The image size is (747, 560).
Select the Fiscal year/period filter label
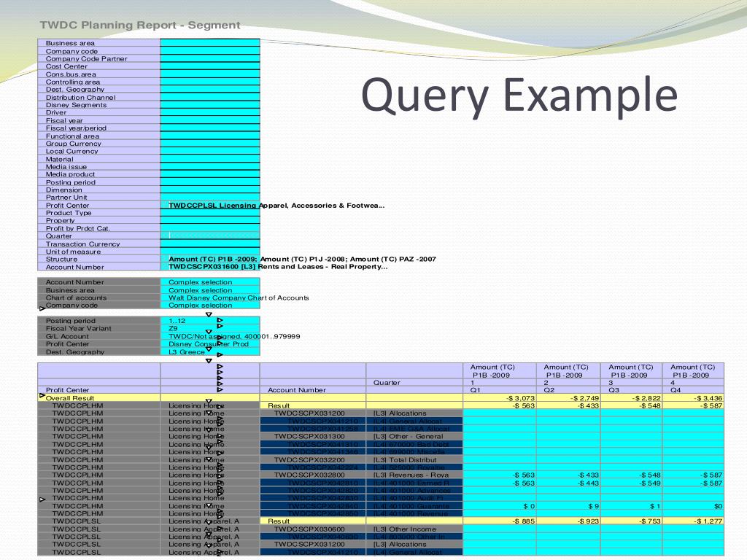[76, 128]
